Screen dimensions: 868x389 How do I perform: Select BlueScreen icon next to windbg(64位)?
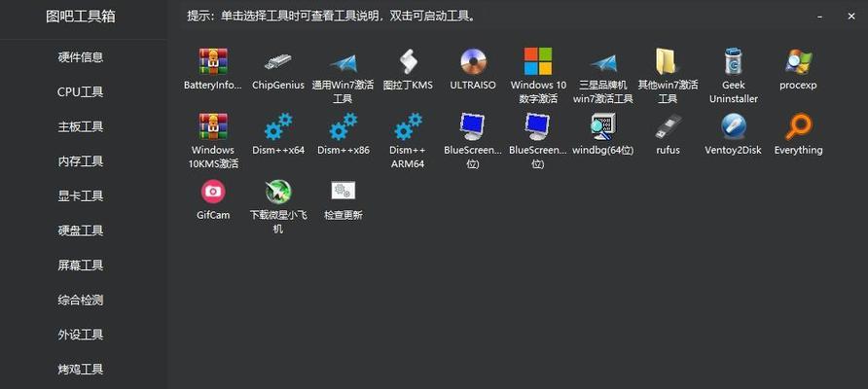(537, 126)
